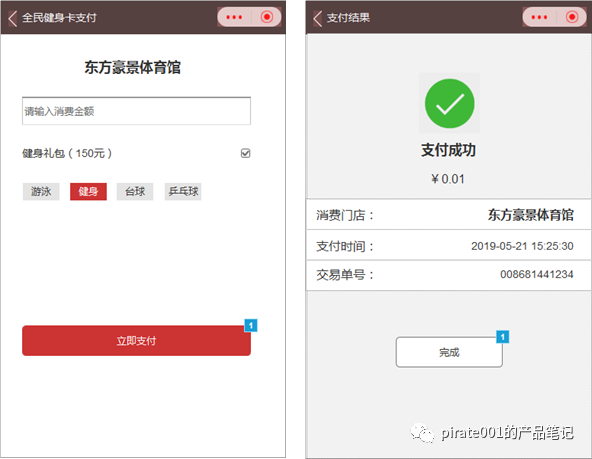Select the 健身 category tag
The width and height of the screenshot is (592, 459).
88,191
